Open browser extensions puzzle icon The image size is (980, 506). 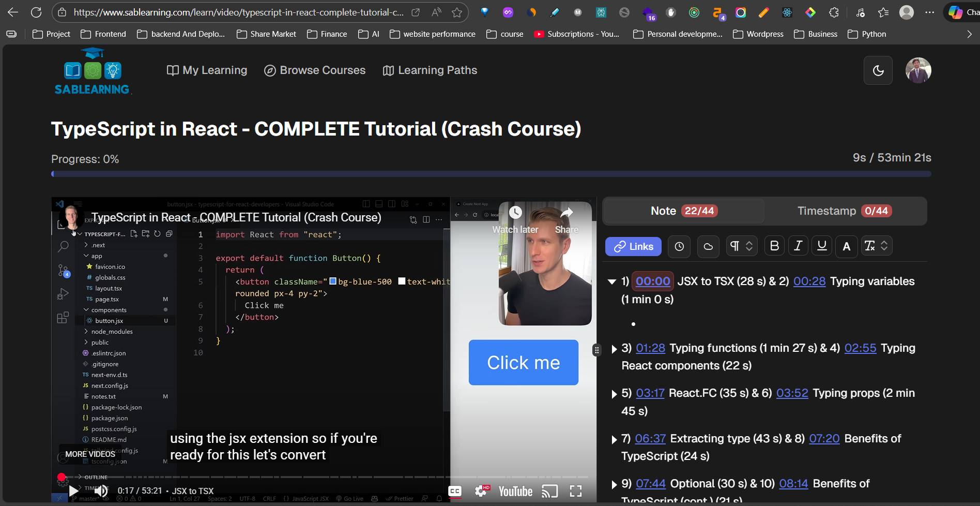pyautogui.click(x=834, y=12)
